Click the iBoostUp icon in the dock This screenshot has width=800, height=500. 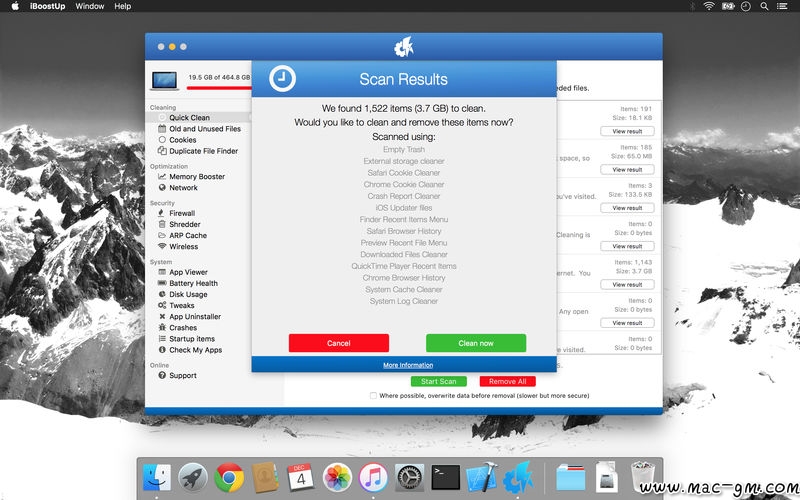(x=518, y=478)
